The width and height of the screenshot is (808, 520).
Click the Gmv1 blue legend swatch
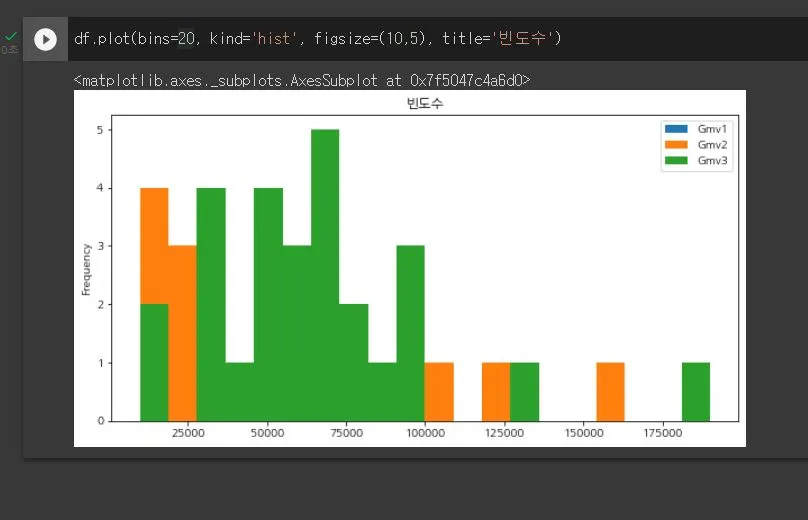pyautogui.click(x=676, y=129)
